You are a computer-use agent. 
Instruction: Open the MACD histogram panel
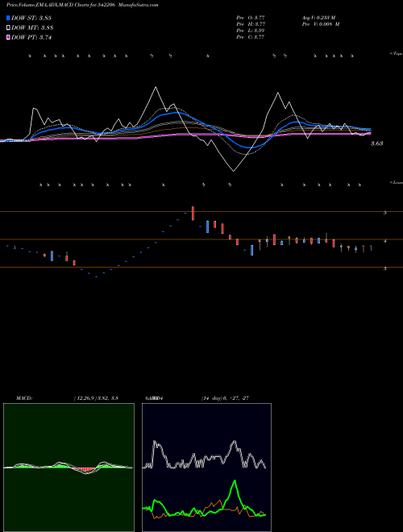pyautogui.click(x=69, y=468)
